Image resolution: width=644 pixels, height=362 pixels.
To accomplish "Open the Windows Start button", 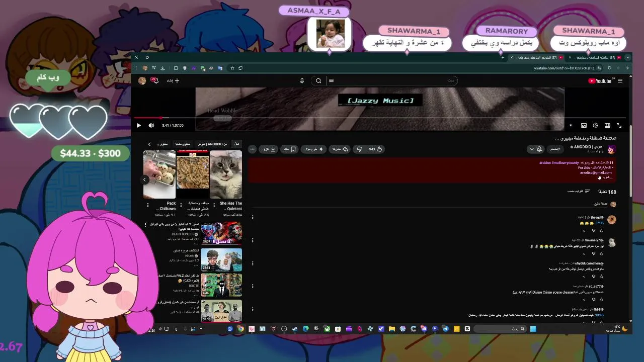I will click(x=533, y=329).
